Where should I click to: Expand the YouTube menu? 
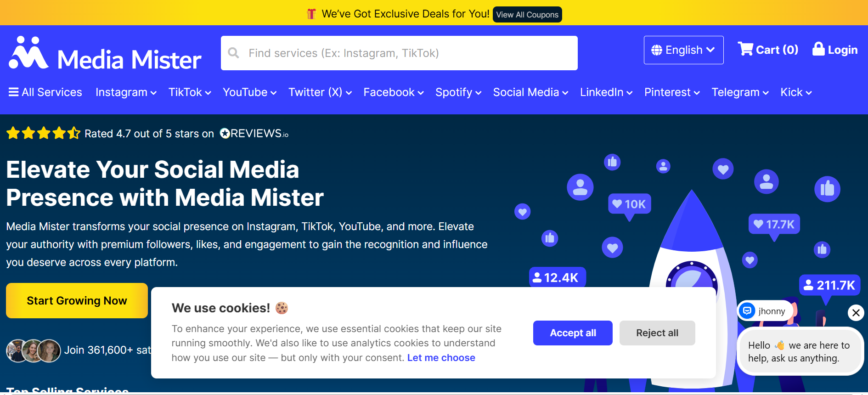(249, 92)
